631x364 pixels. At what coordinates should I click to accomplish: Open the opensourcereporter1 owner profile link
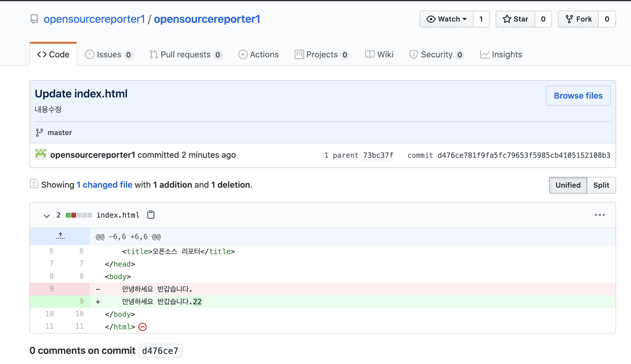click(x=94, y=19)
